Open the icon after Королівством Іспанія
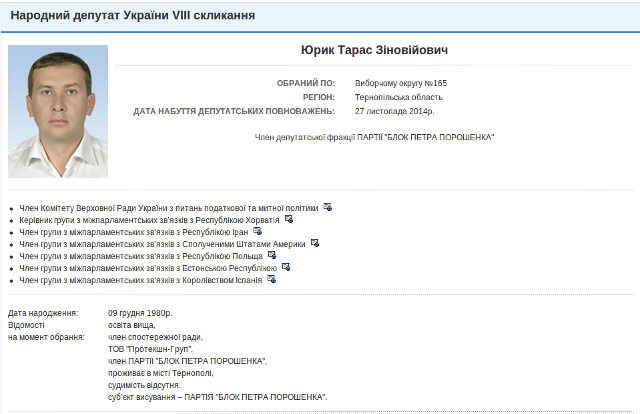The height and width of the screenshot is (414, 640). [x=272, y=279]
